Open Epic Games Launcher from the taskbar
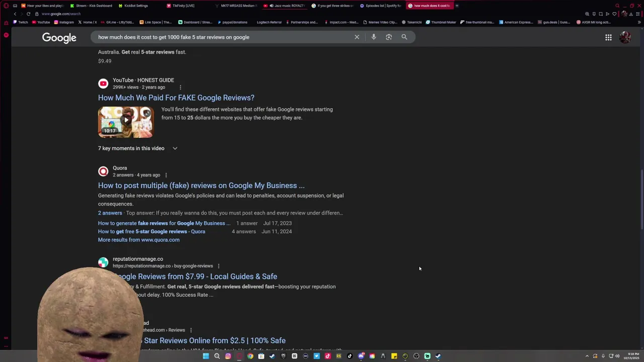 pyautogui.click(x=283, y=356)
